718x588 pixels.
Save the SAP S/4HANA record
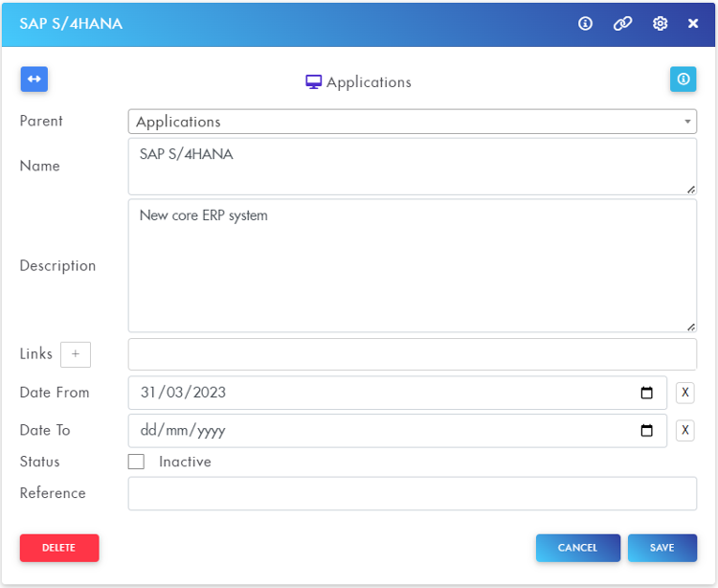(x=662, y=548)
